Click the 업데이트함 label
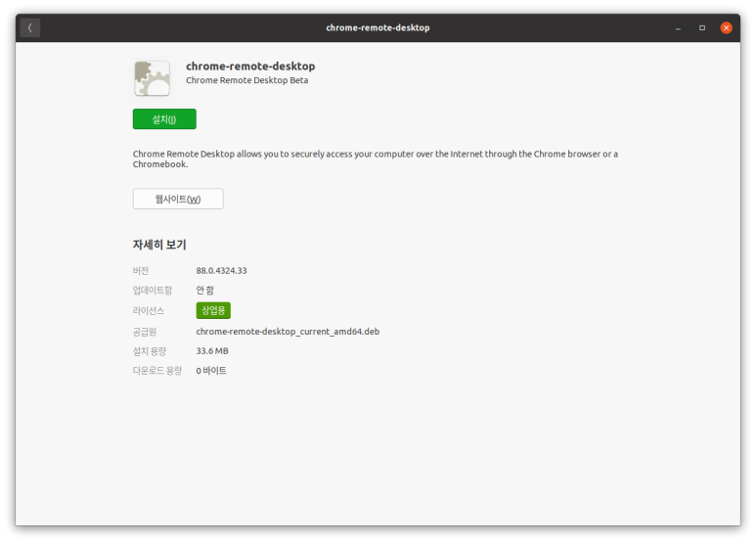 tap(153, 291)
